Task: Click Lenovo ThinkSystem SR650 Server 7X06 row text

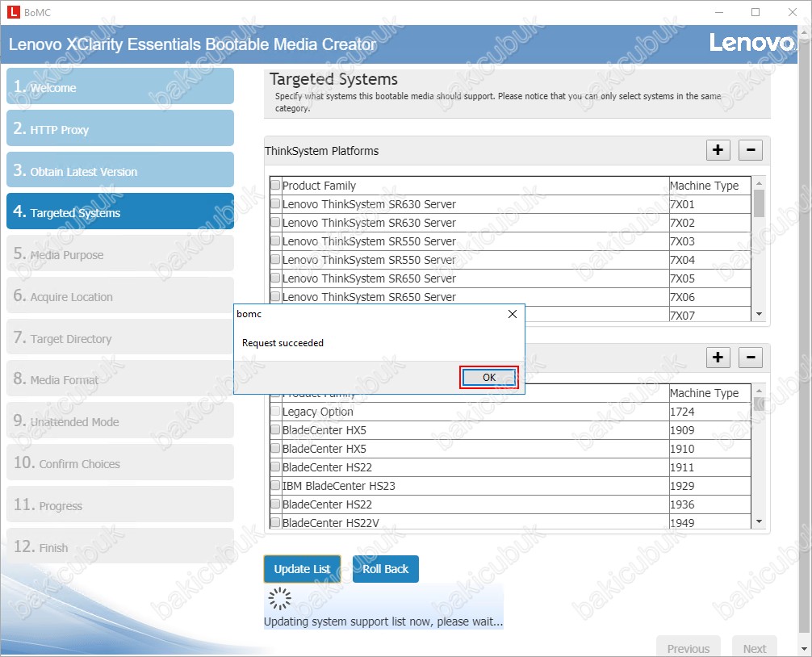Action: 369,297
